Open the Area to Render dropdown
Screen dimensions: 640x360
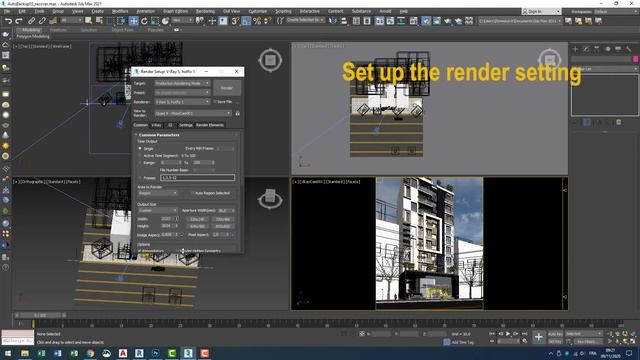pyautogui.click(x=158, y=193)
